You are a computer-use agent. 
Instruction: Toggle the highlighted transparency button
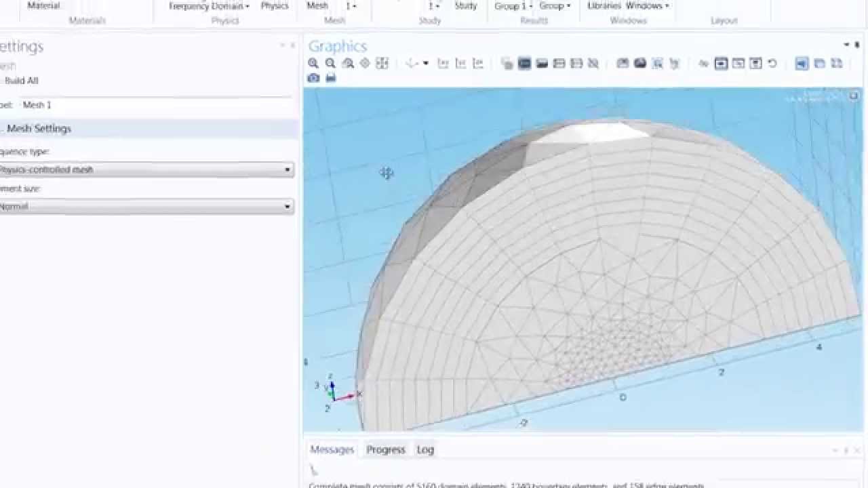pos(721,63)
